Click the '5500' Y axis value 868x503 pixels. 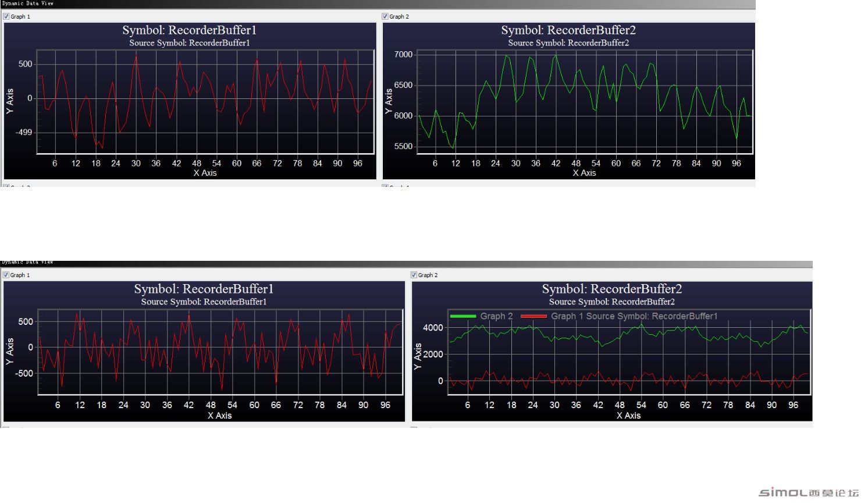(403, 146)
